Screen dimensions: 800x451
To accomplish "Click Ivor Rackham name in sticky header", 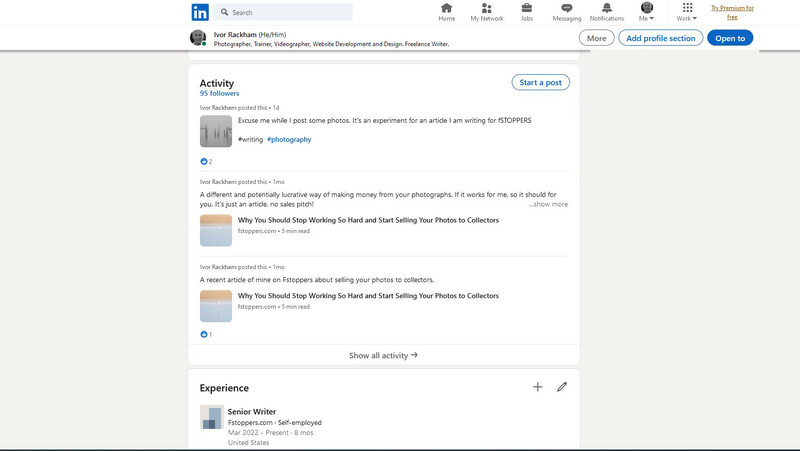I will pos(235,35).
